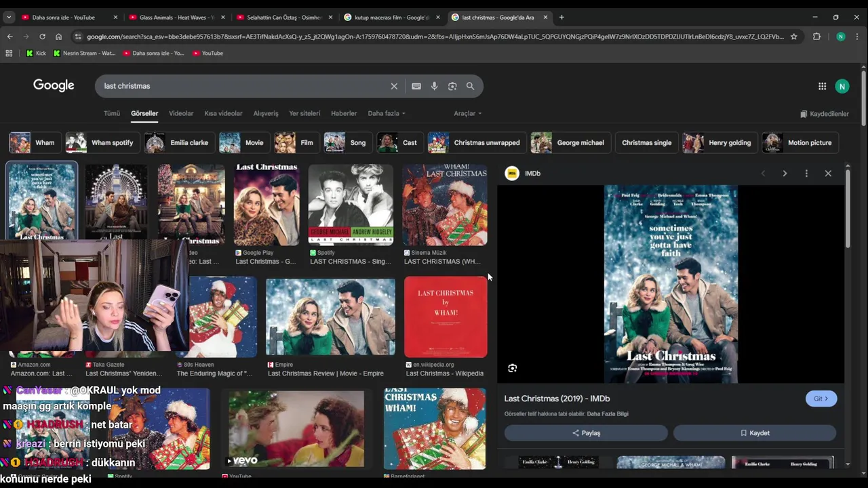Screen dimensions: 868x488
Task: Open Daha Fazla Bilgi link
Action: [608, 414]
